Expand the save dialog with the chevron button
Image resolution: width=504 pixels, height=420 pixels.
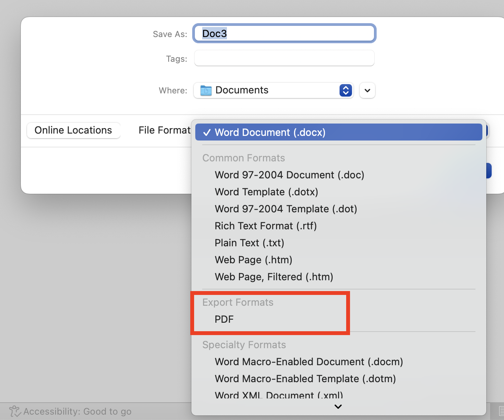pyautogui.click(x=367, y=90)
